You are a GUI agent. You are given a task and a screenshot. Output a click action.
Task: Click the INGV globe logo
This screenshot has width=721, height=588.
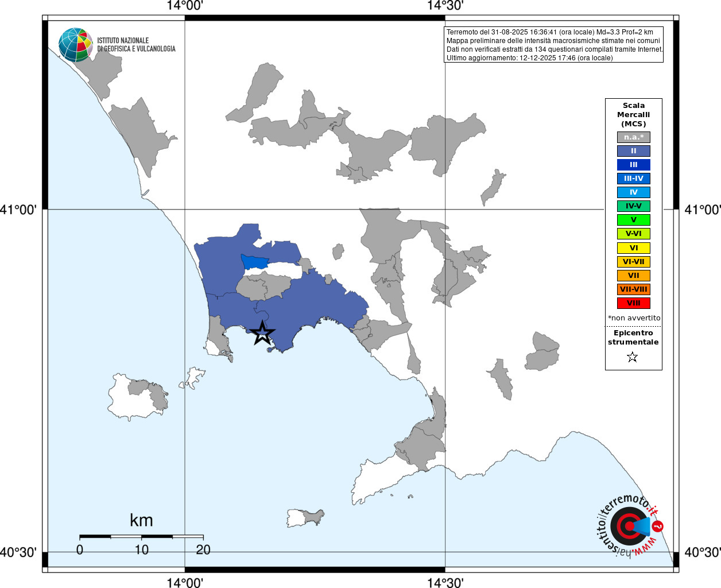(75, 45)
